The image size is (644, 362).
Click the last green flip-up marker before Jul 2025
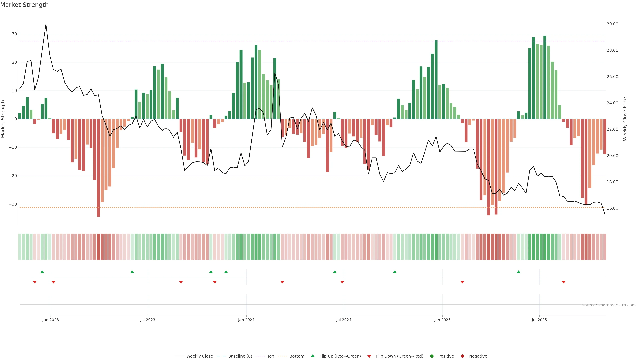pyautogui.click(x=519, y=272)
